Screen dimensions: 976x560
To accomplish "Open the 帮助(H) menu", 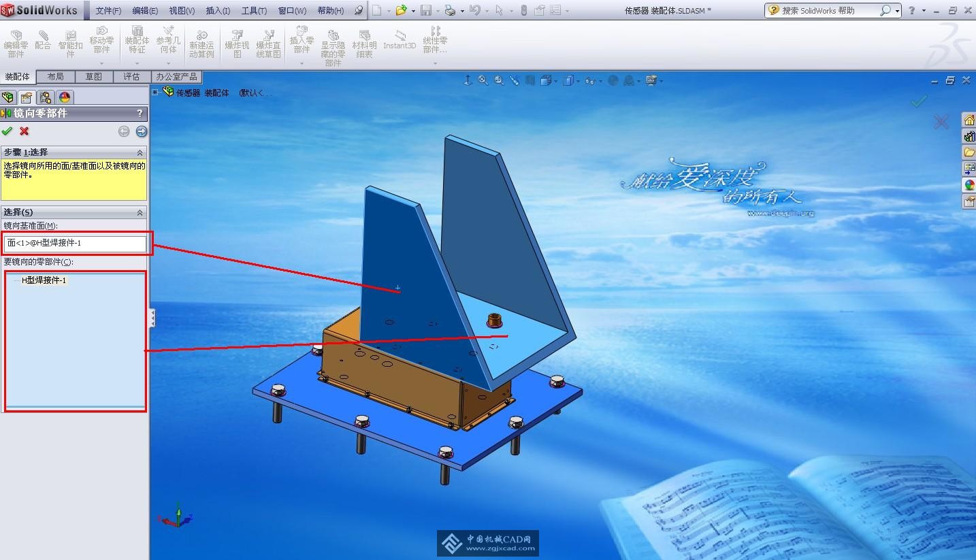I will (x=331, y=11).
